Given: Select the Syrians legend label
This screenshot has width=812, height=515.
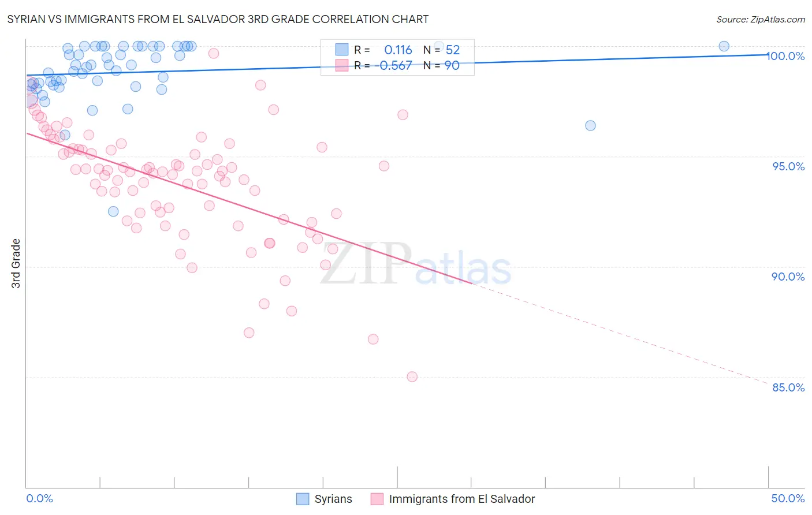Looking at the screenshot, I should click(333, 499).
